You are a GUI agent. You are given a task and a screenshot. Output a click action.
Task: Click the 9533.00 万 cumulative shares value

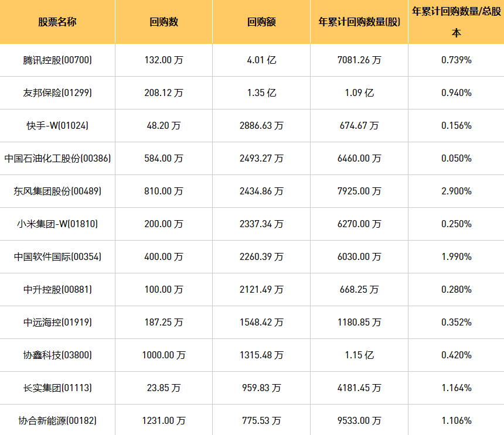tap(359, 420)
